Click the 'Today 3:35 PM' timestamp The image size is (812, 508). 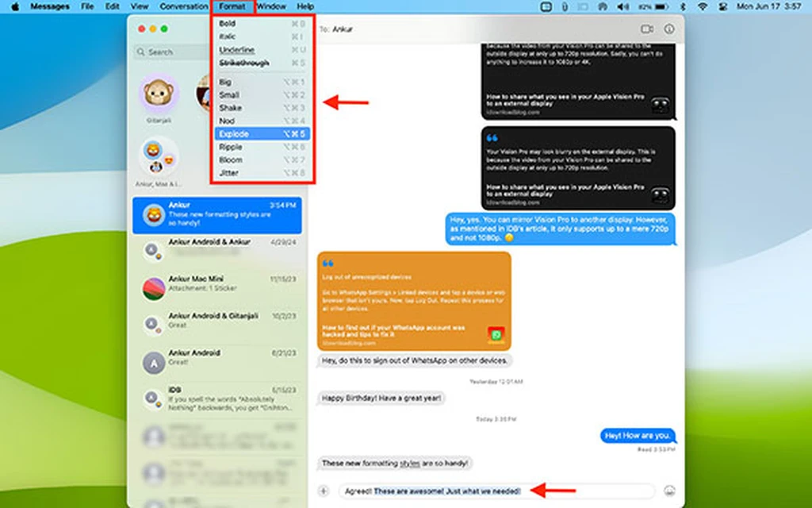(496, 419)
